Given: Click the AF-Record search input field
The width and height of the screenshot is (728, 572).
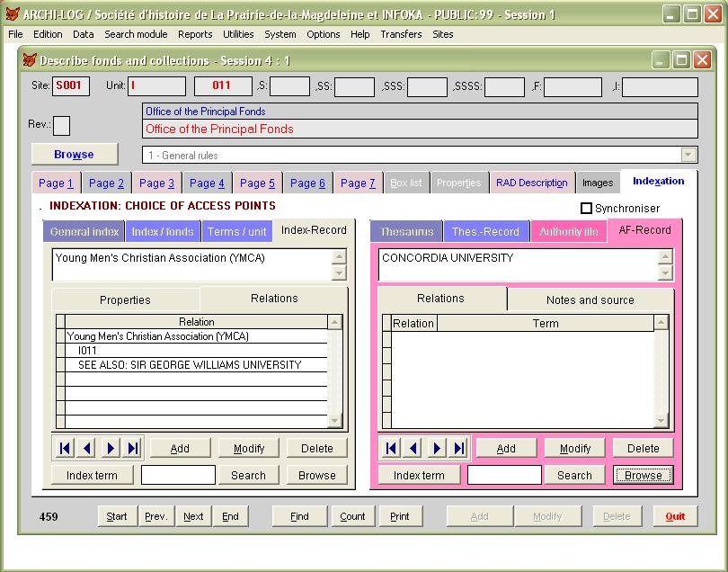Looking at the screenshot, I should (504, 475).
